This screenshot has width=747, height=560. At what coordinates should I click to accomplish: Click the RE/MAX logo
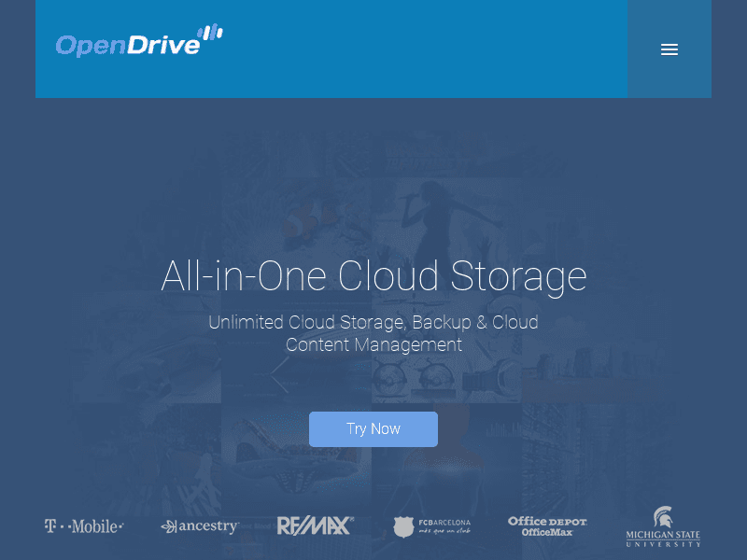click(x=316, y=525)
